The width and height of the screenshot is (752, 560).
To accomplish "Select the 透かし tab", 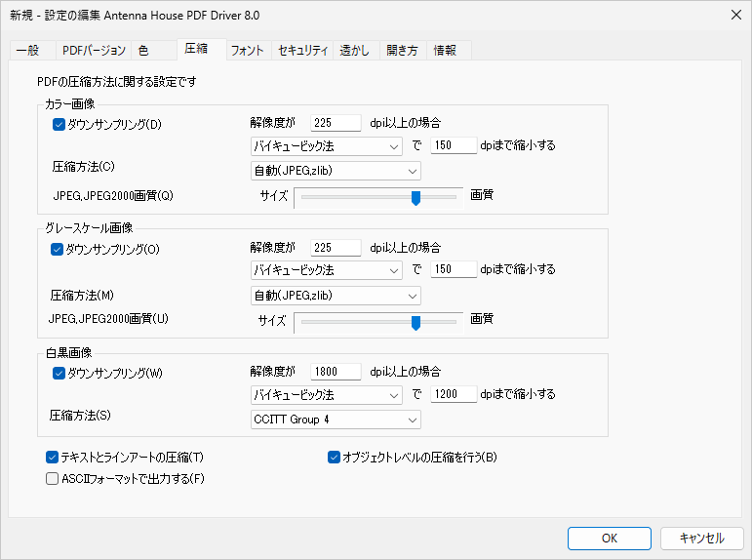I will pyautogui.click(x=354, y=51).
